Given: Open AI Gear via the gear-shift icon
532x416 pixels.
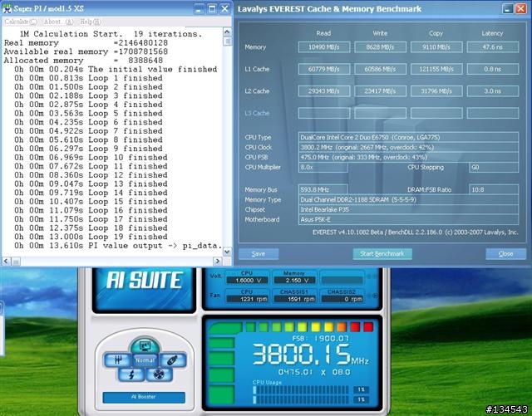Looking at the screenshot, I should pos(117,360).
